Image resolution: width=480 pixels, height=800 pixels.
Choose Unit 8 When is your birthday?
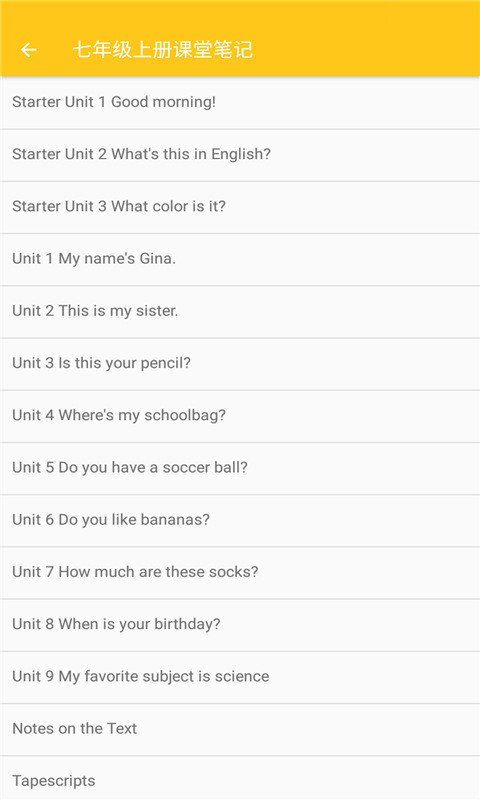240,624
